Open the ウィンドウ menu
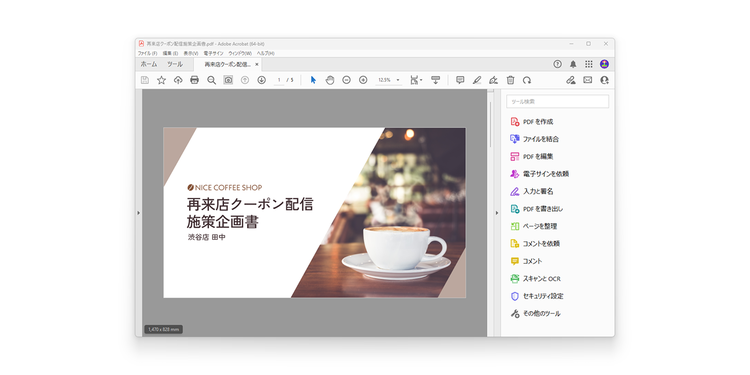 click(x=240, y=54)
